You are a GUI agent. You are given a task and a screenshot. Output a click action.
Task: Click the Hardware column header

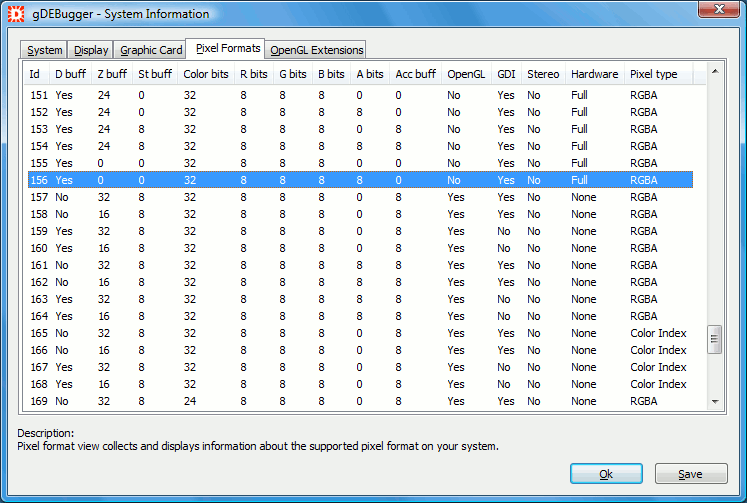594,74
